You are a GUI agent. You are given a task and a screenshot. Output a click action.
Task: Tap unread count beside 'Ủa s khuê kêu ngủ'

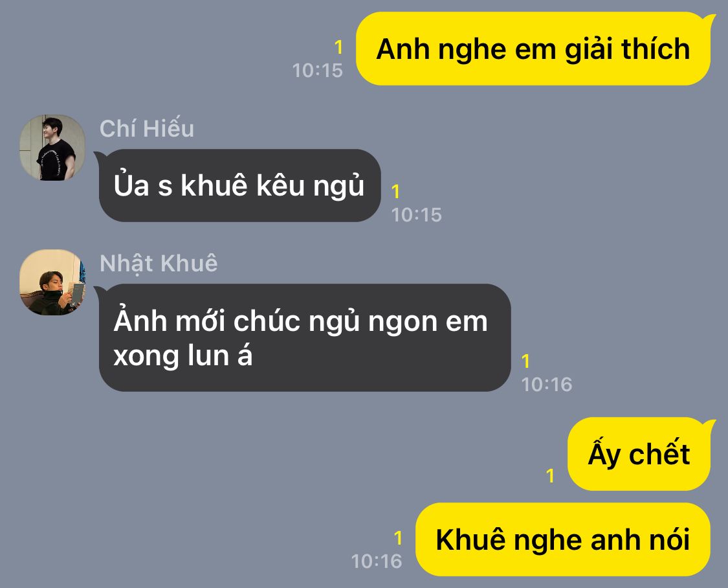[x=395, y=191]
